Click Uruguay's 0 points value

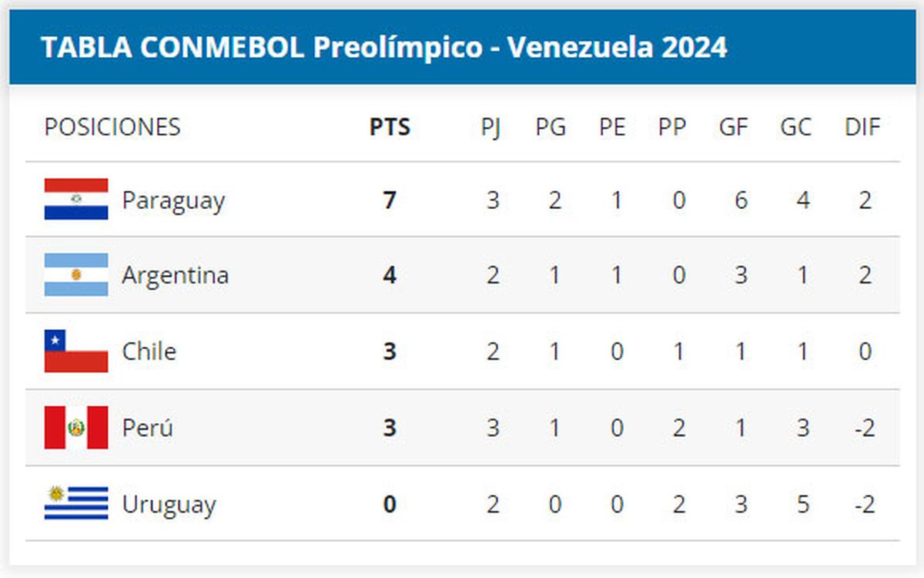(x=390, y=504)
